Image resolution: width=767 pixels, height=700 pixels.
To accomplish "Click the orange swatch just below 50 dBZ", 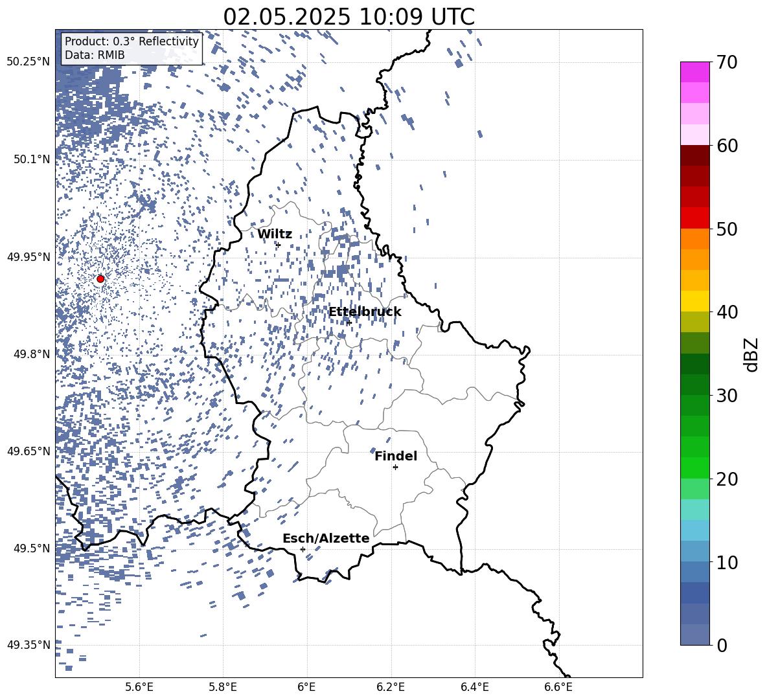I will coord(694,238).
